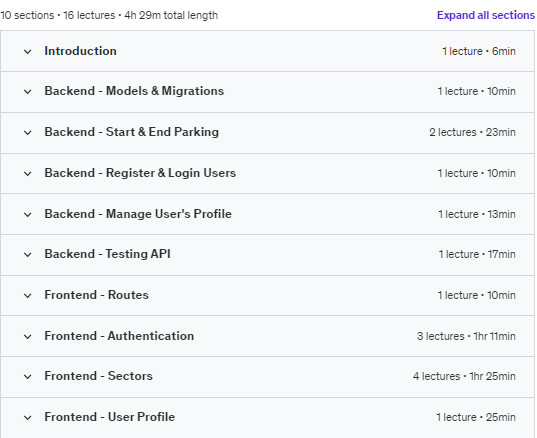Select Backend - Start & End Parking title
Viewport: 537px width, 438px height.
pyautogui.click(x=132, y=132)
